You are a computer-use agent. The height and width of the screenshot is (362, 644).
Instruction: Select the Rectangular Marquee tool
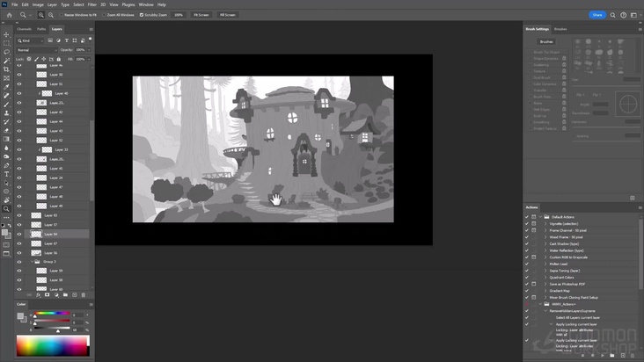(6, 43)
